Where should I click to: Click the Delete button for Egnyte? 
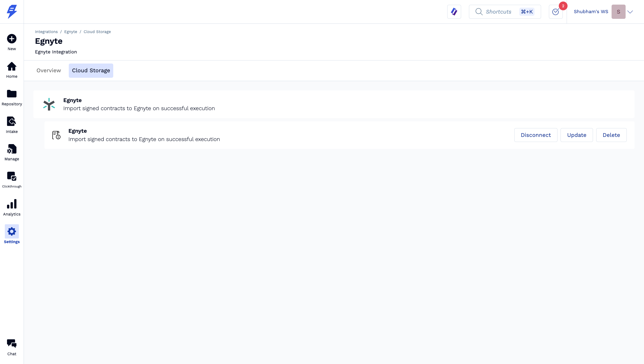pos(611,135)
